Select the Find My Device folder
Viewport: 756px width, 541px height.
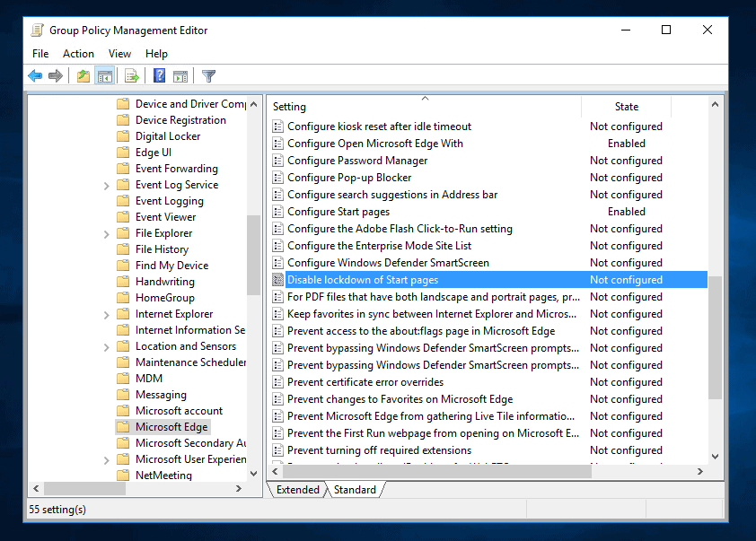(171, 266)
